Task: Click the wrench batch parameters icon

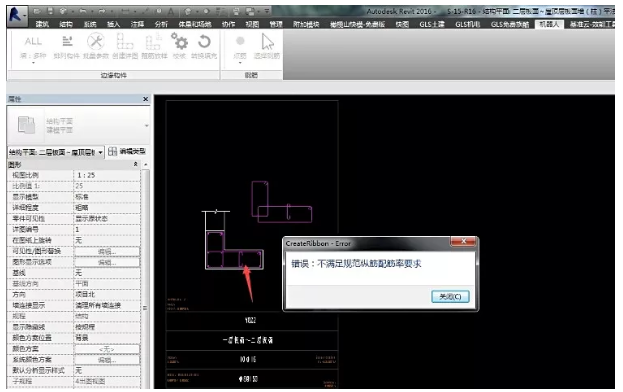Action: 96,41
